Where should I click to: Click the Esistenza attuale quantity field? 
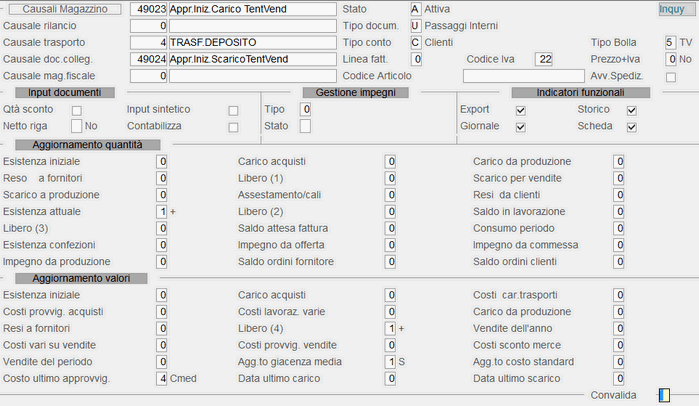click(x=162, y=212)
